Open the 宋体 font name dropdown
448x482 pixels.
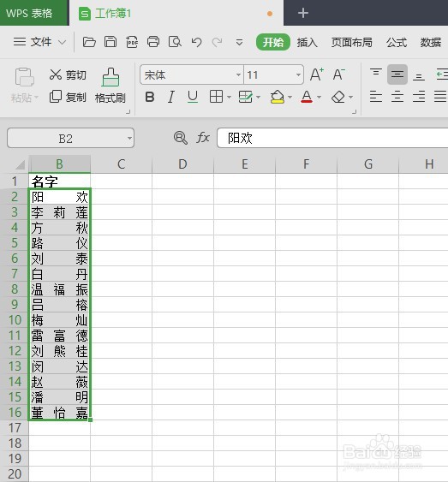coord(238,74)
